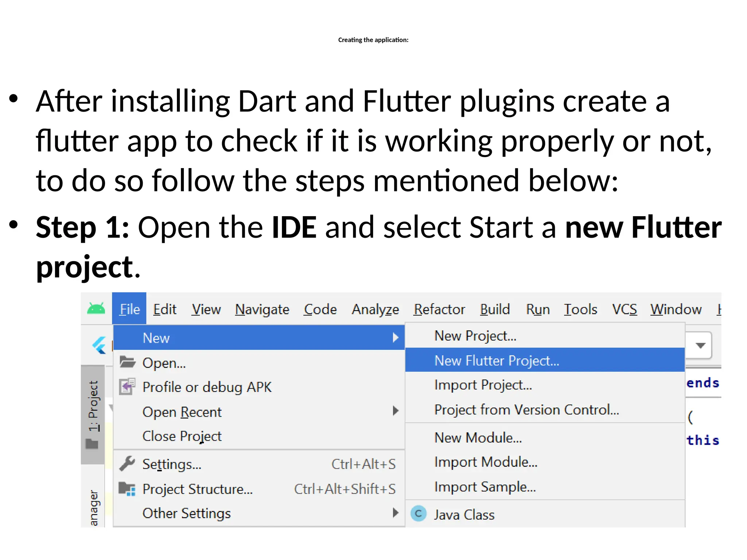This screenshot has width=747, height=560.
Task: Choose Open Recent entry
Action: [259, 412]
